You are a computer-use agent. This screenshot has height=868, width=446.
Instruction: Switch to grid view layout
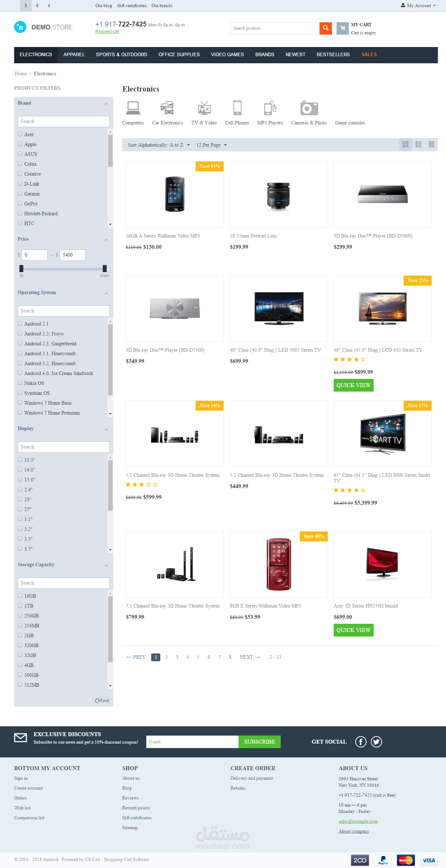tap(405, 145)
